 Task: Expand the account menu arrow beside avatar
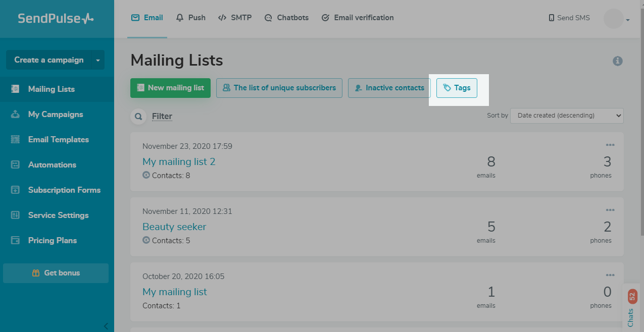click(x=628, y=20)
